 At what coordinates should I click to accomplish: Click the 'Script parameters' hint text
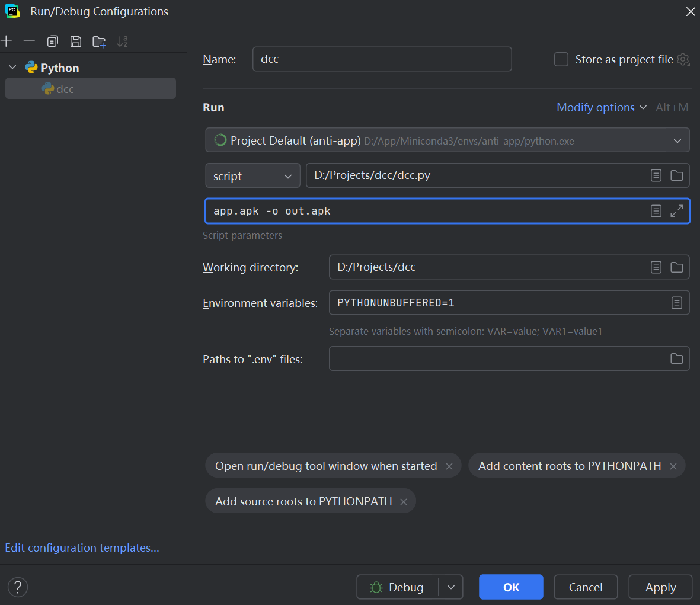242,235
